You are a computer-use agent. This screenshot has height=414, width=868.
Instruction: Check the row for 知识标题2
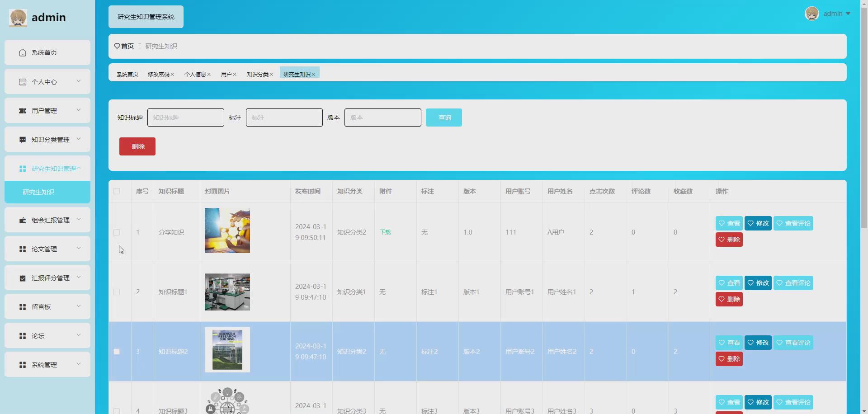[117, 352]
